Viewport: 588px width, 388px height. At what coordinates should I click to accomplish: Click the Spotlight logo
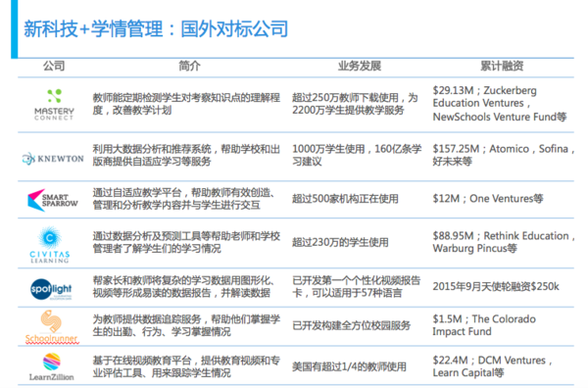tap(51, 289)
